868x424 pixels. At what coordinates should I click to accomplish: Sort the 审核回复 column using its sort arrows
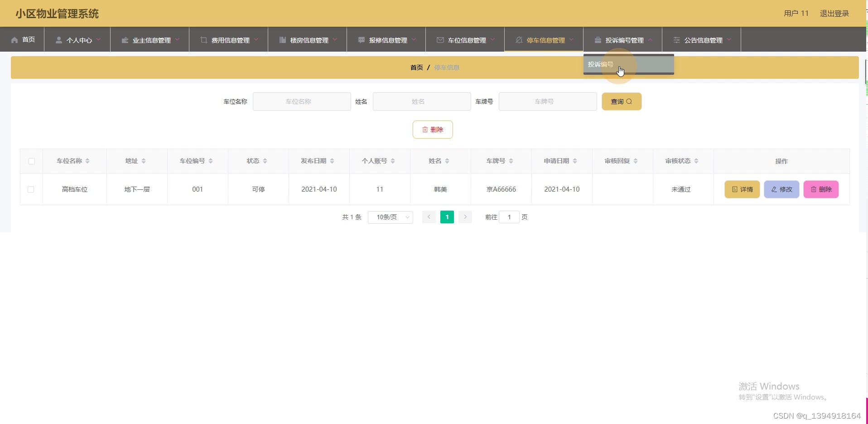tap(636, 161)
